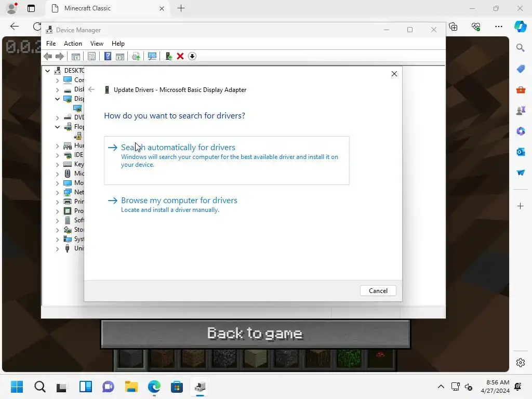Expand the IDE controllers tree category
Viewport: 532px width, 399px height.
click(x=57, y=155)
